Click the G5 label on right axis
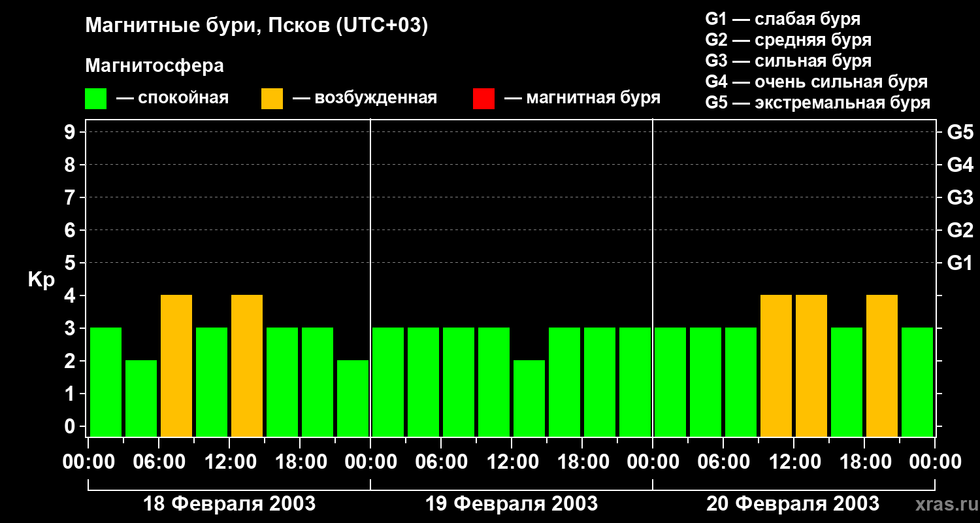The width and height of the screenshot is (980, 523). coord(960,133)
